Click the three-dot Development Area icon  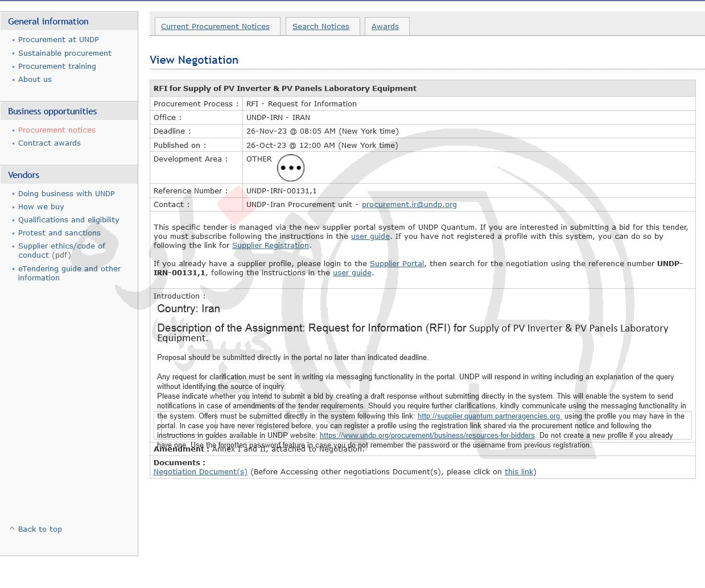point(290,168)
